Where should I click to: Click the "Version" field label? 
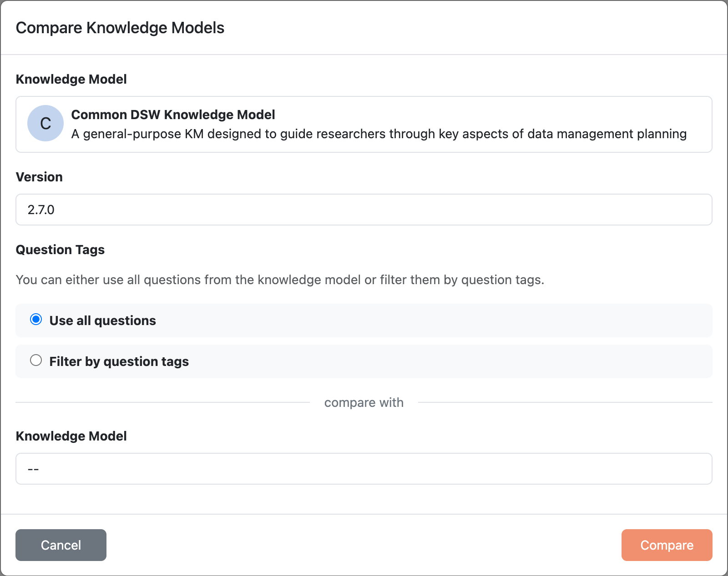point(39,177)
